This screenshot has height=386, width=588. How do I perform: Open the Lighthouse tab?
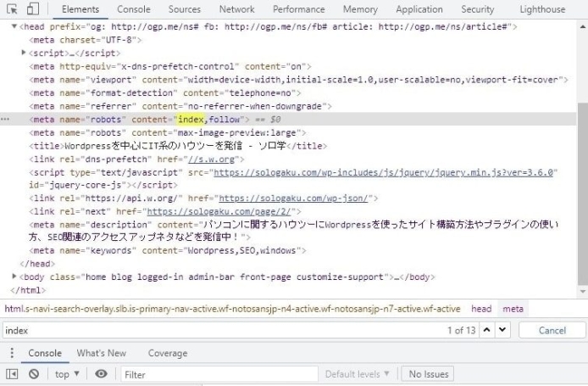point(542,9)
